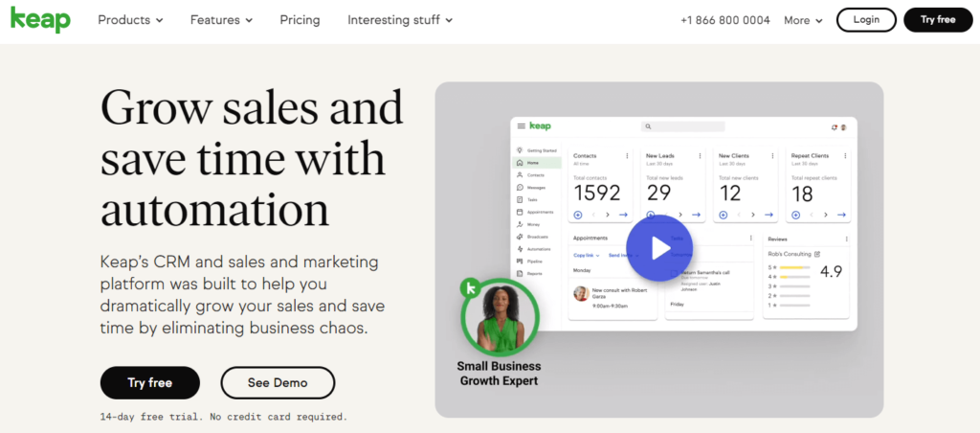
Task: Open the Repeat Clients card three-dot menu
Action: (845, 156)
